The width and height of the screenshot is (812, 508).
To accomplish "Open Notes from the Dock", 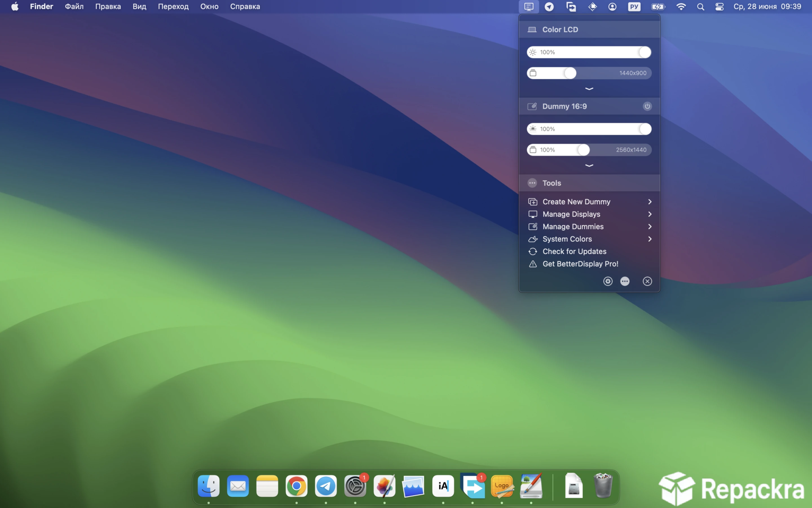I will [267, 486].
